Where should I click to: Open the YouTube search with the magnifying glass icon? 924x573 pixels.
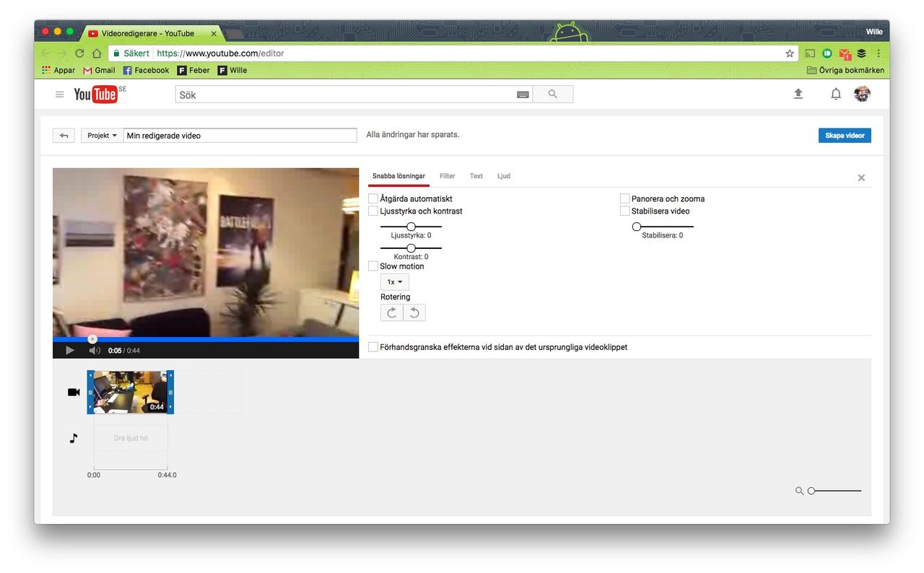(552, 94)
